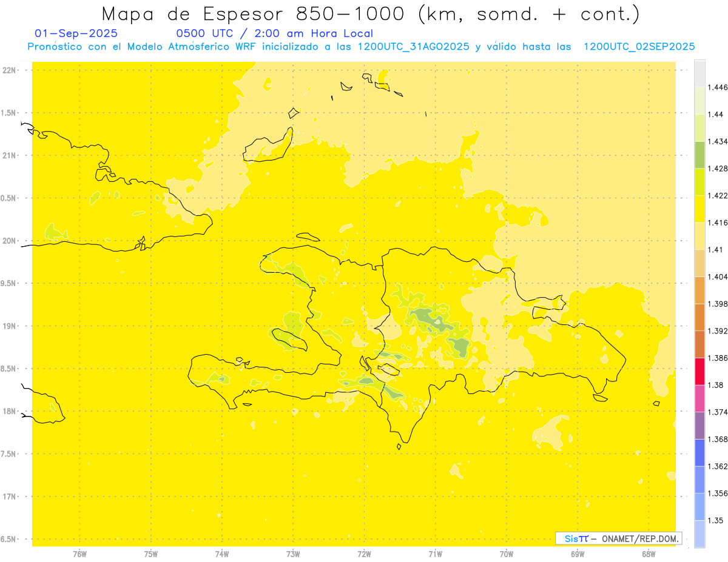Click the '1.362' colorbar value
Screen dimensions: 728x562
tap(718, 466)
